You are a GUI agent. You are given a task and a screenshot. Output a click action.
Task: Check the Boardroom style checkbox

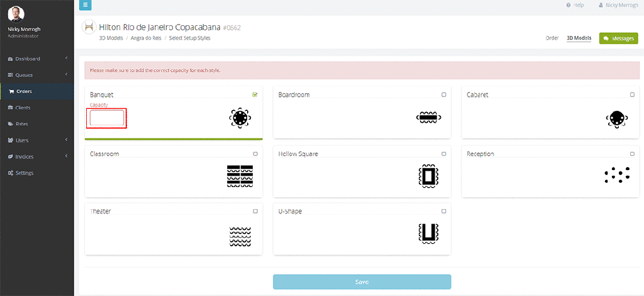coord(443,94)
